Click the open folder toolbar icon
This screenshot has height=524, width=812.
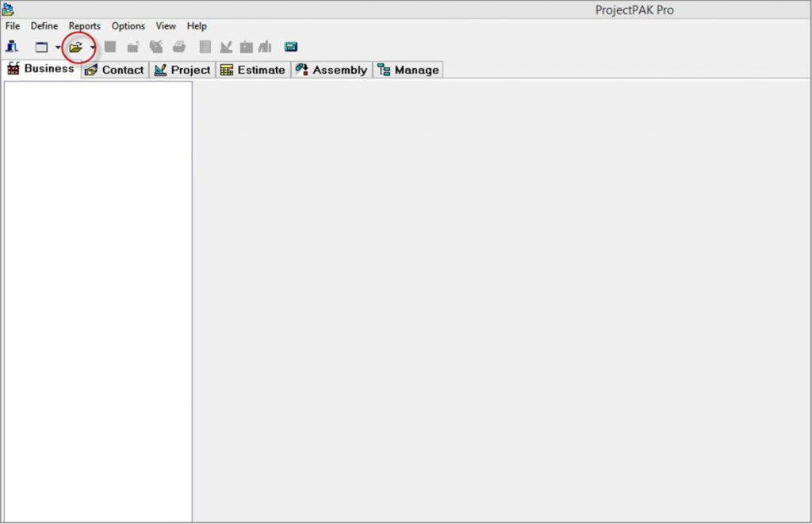coord(75,48)
